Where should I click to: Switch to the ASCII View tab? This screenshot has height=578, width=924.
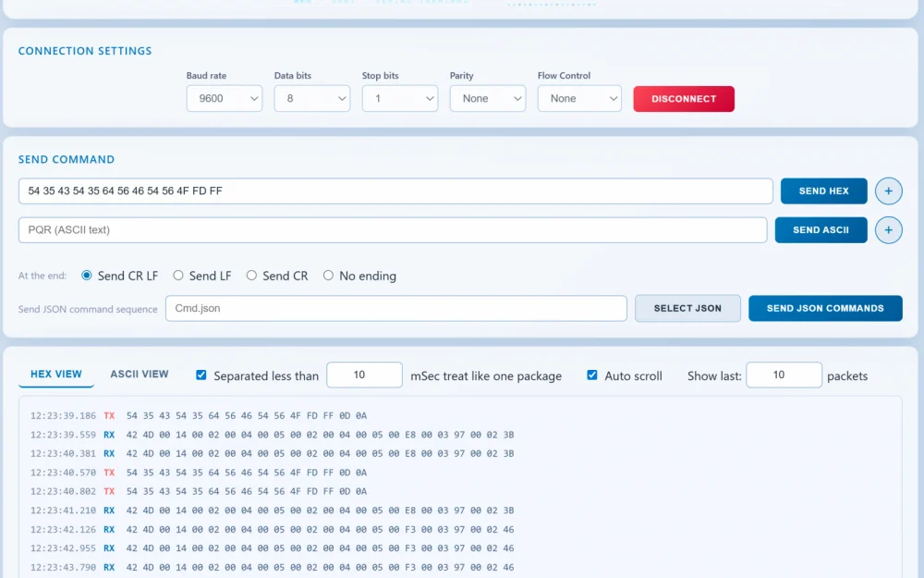[140, 374]
